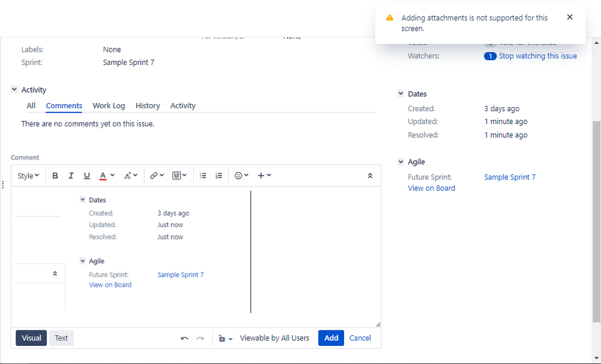601x364 pixels.
Task: Open Sample Sprint 7 link under Agile
Action: pos(510,176)
